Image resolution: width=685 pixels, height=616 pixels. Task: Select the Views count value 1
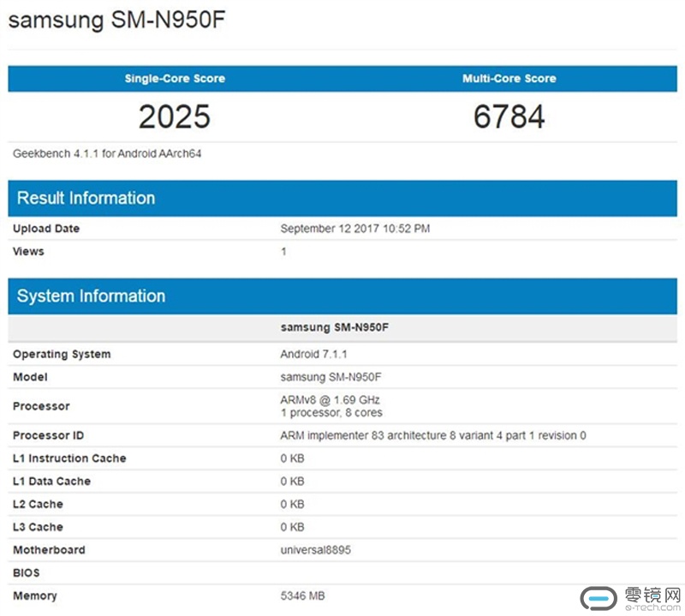283,251
